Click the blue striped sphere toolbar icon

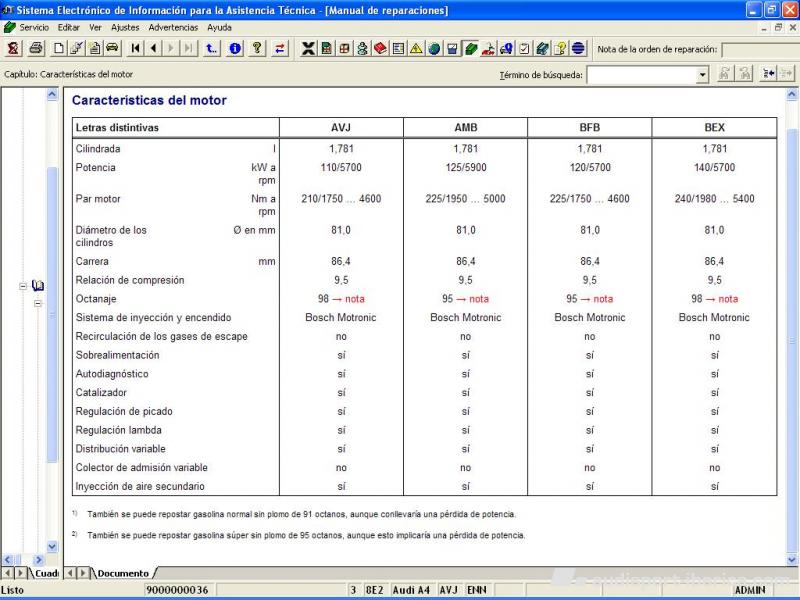coord(578,48)
